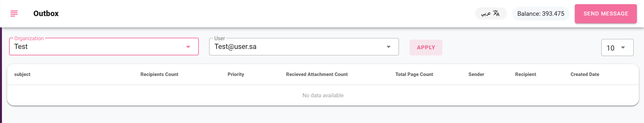Click the Outbox page title

tap(46, 14)
